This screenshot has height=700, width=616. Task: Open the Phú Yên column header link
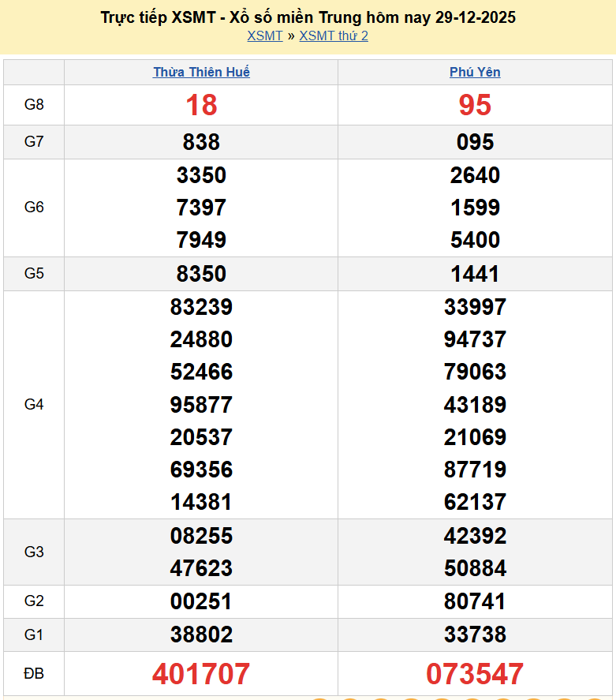tap(475, 72)
